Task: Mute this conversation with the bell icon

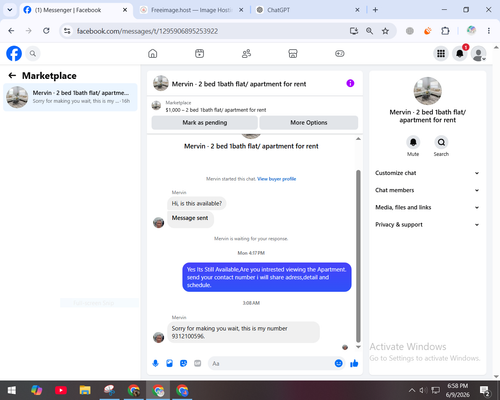Action: pyautogui.click(x=413, y=142)
